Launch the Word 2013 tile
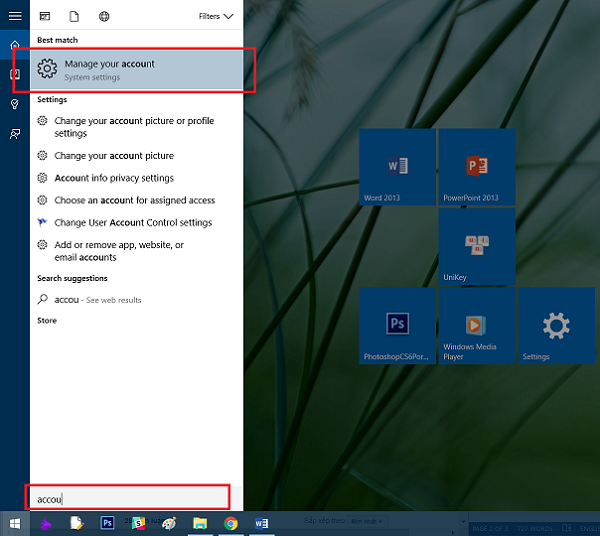This screenshot has height=536, width=600. pos(397,167)
